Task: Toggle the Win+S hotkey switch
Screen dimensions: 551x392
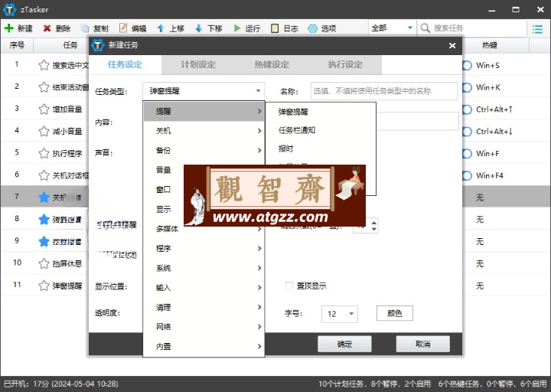Action: coord(467,65)
